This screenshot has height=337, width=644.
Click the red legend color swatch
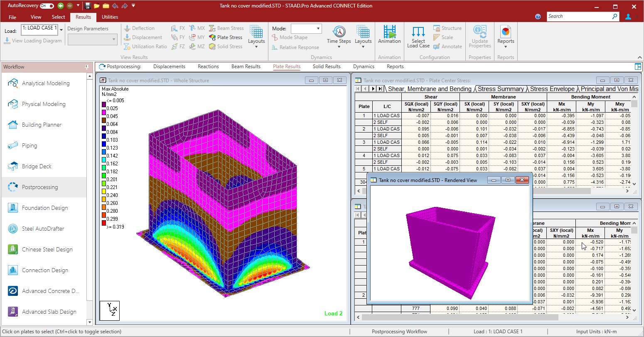coord(104,223)
